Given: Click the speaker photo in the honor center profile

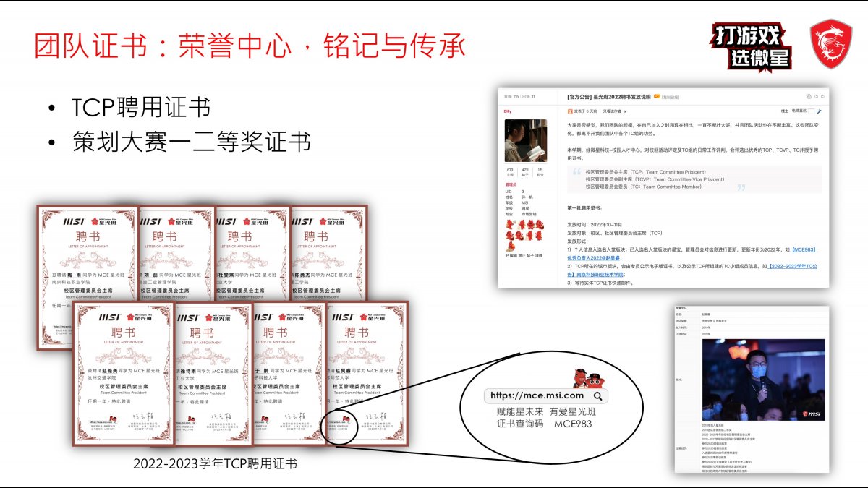Looking at the screenshot, I should pos(763,380).
